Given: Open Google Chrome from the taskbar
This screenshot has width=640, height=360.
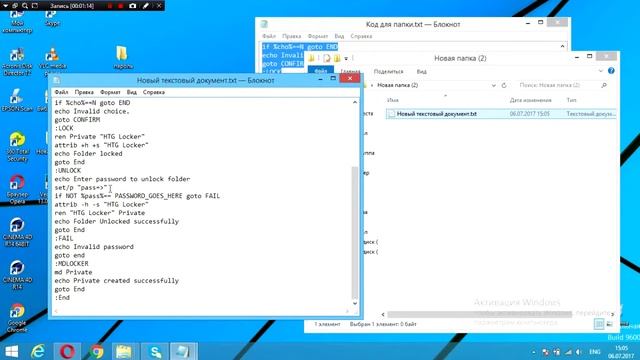Looking at the screenshot, I should click(x=97, y=351).
